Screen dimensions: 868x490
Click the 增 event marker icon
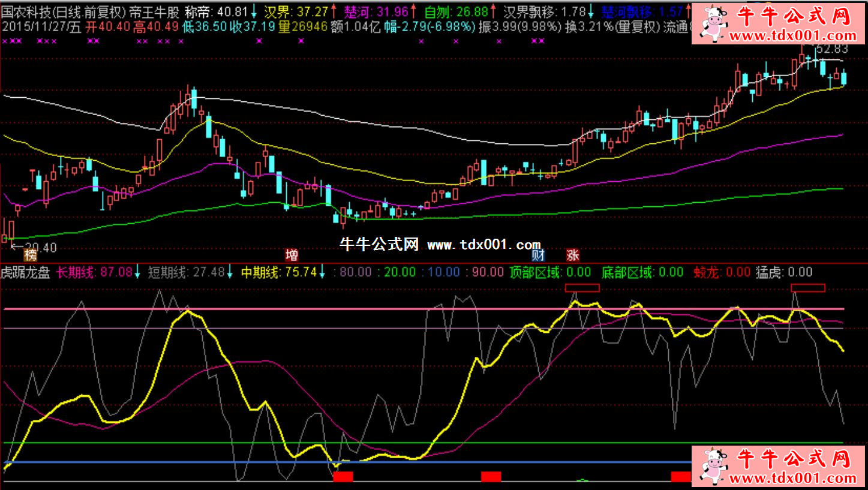tap(292, 255)
